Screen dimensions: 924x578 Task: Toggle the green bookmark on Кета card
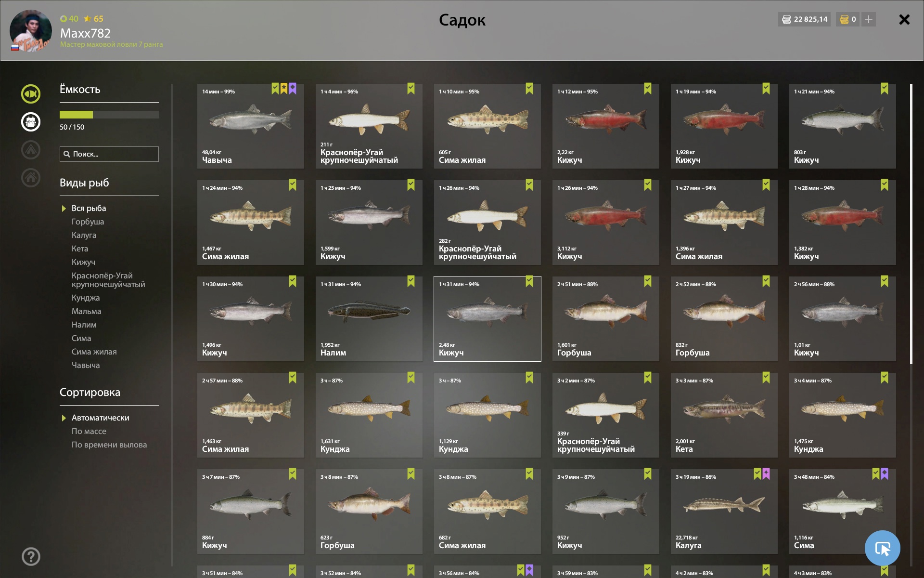click(766, 378)
